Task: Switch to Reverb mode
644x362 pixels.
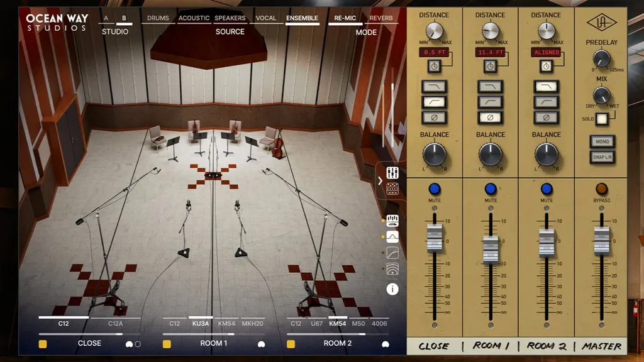Action: 380,18
